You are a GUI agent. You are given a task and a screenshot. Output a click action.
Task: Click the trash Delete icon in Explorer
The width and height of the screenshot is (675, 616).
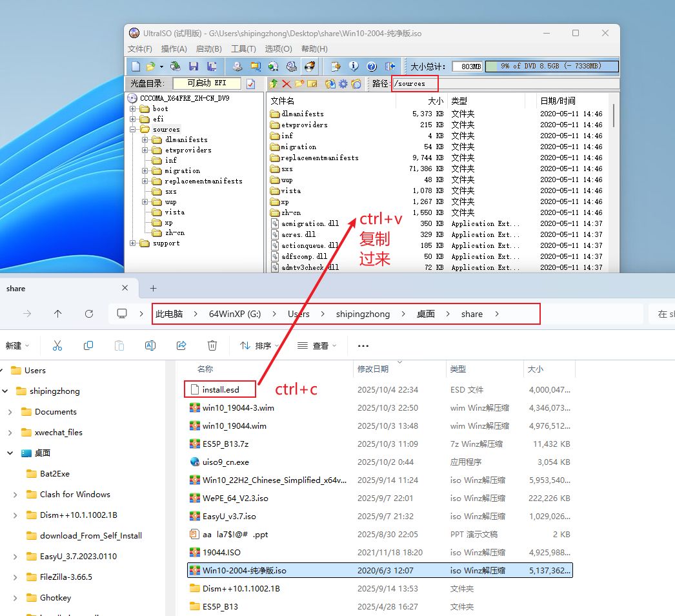212,346
